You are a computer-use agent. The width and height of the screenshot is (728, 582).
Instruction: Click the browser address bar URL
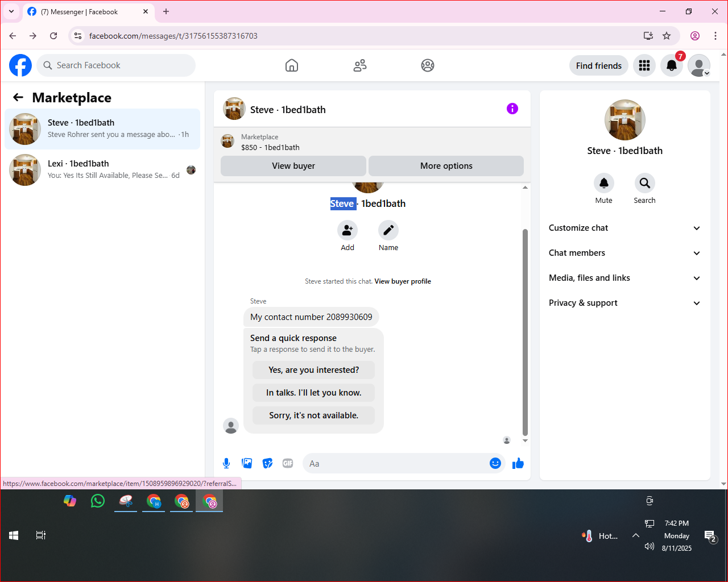click(x=173, y=36)
